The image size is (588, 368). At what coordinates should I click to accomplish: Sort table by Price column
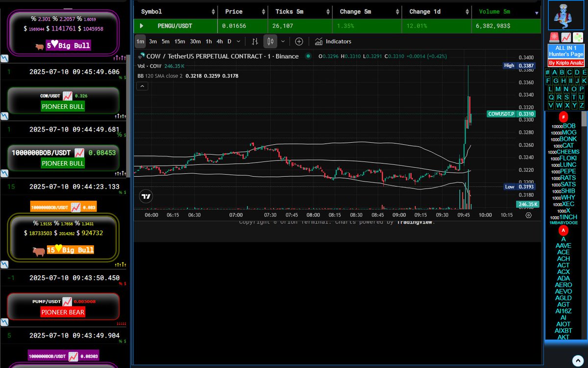242,11
